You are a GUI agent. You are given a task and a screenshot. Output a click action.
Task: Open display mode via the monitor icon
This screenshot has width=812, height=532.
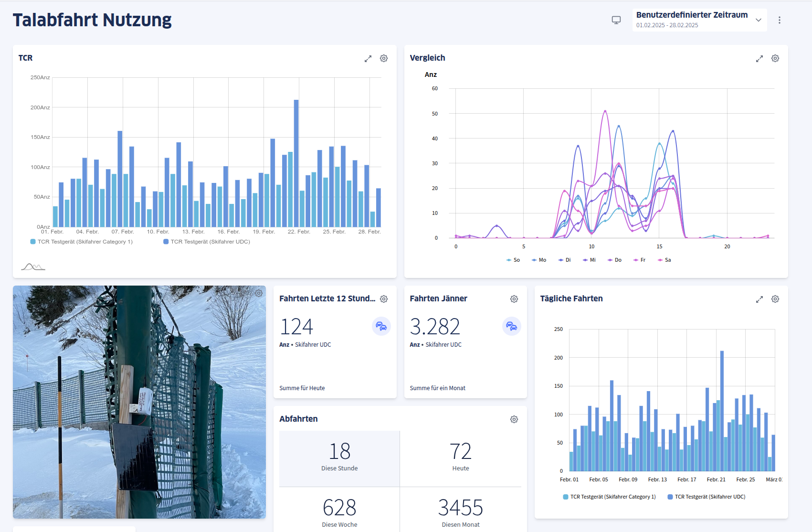616,20
